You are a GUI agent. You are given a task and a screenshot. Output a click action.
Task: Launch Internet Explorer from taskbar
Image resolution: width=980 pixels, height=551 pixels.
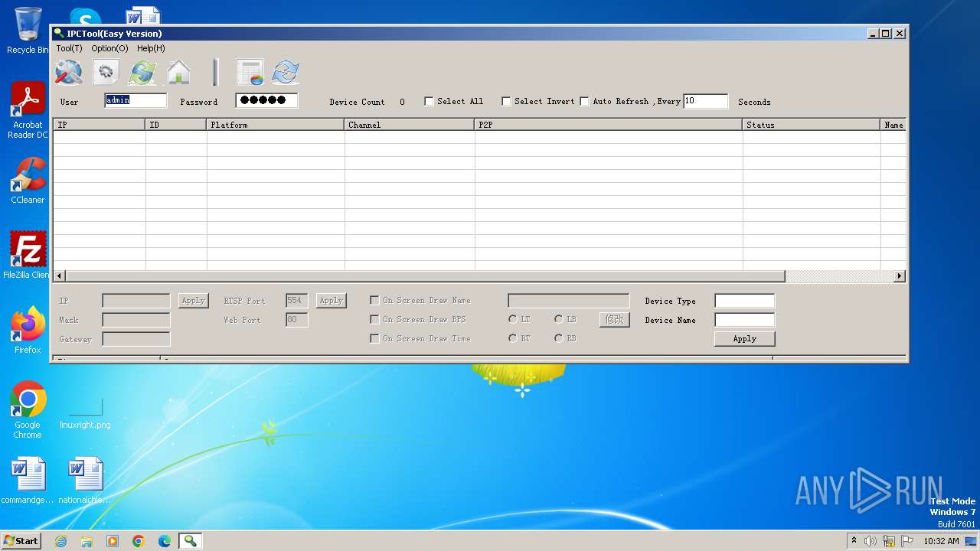(x=60, y=541)
